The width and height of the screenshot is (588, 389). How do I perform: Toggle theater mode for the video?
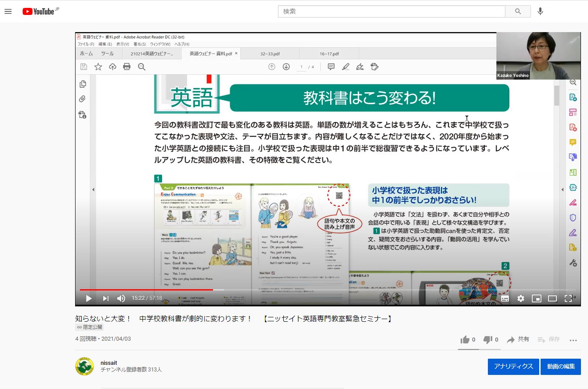pos(552,298)
